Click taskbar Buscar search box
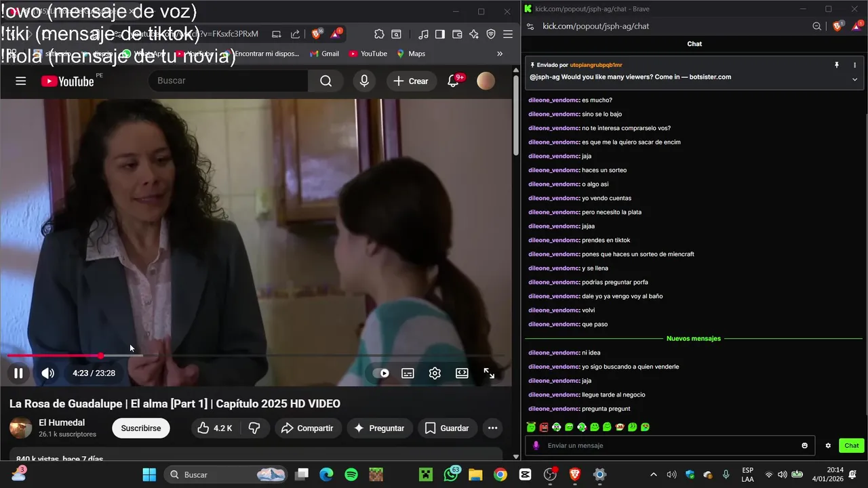The height and width of the screenshot is (488, 868). pos(226,474)
